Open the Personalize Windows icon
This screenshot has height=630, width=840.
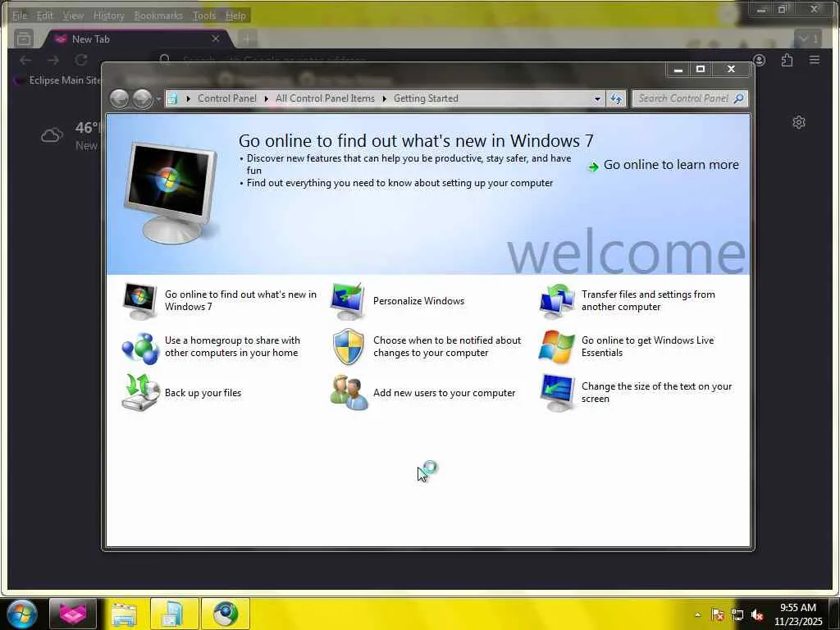(348, 301)
